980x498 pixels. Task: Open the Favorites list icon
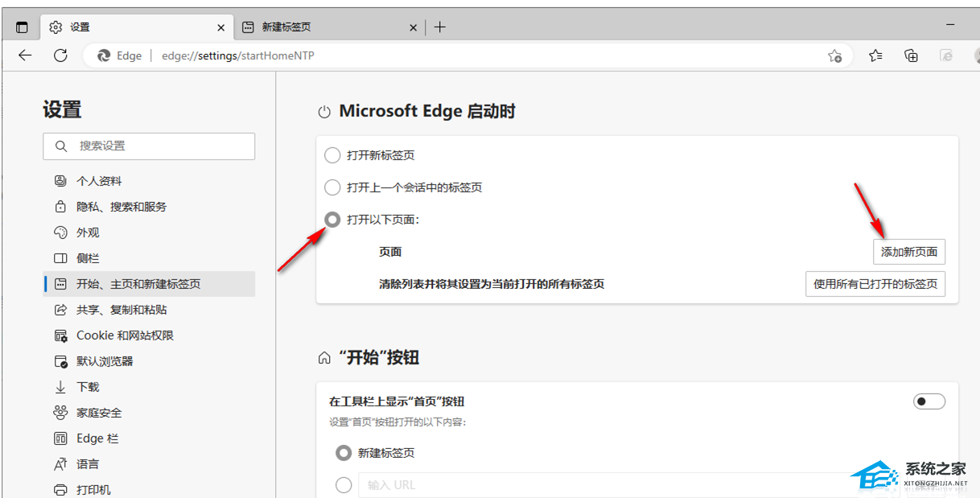point(875,56)
